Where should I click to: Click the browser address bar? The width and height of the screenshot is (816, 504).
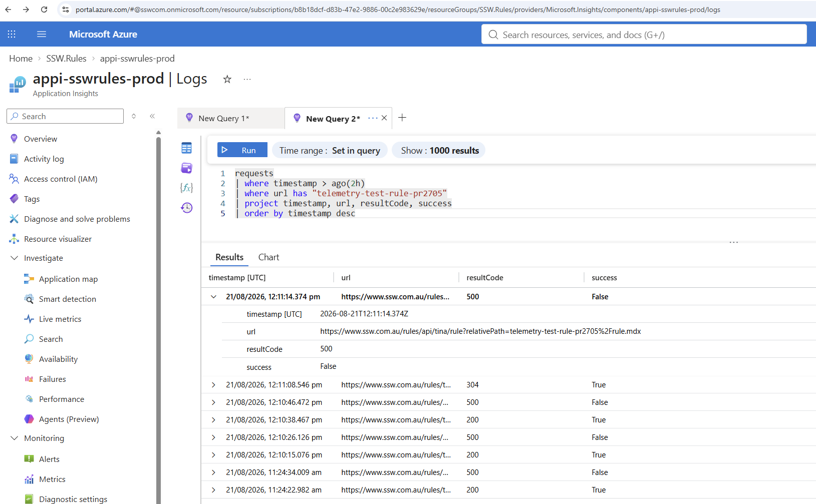398,10
